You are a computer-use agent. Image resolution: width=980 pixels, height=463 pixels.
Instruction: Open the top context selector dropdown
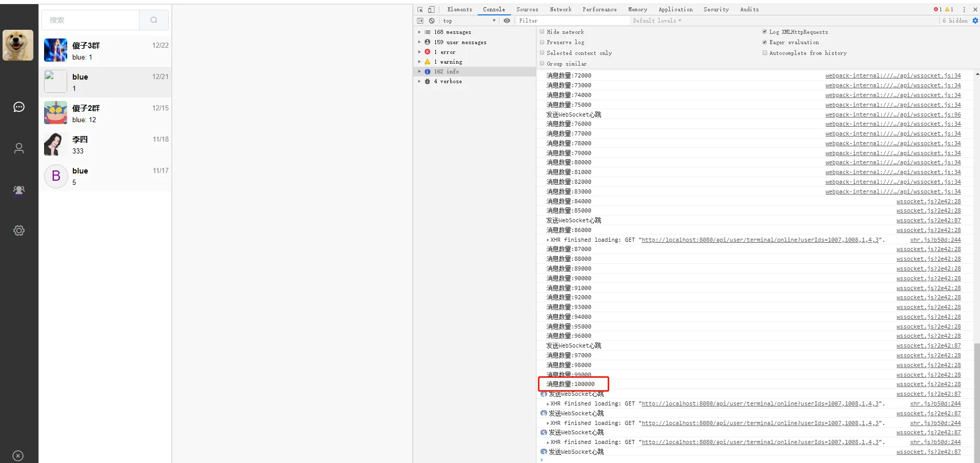coord(469,21)
